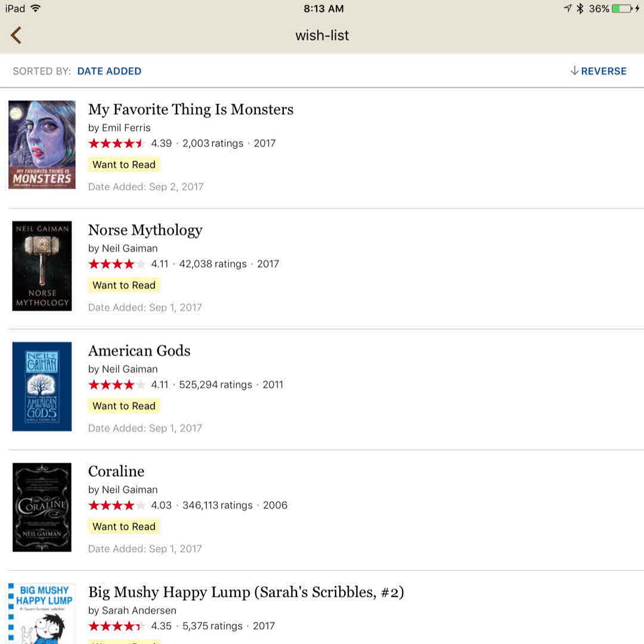Change Want to Read shelf for Coraline

pyautogui.click(x=124, y=527)
